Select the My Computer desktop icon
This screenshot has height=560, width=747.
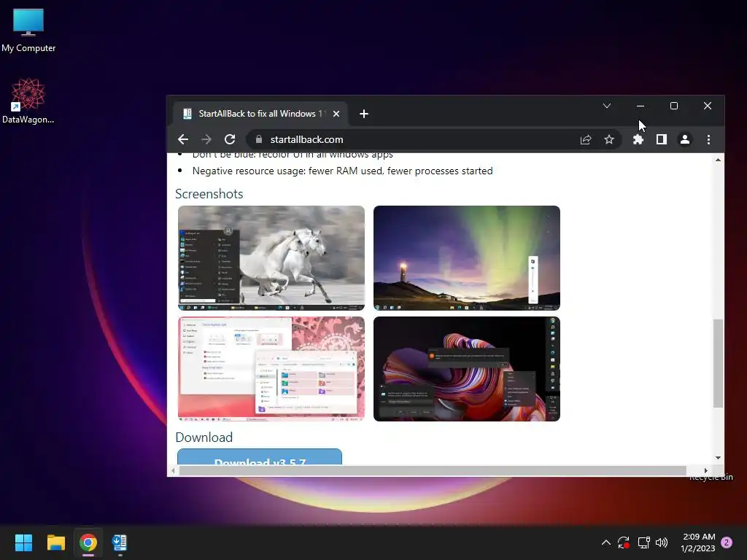pyautogui.click(x=28, y=31)
